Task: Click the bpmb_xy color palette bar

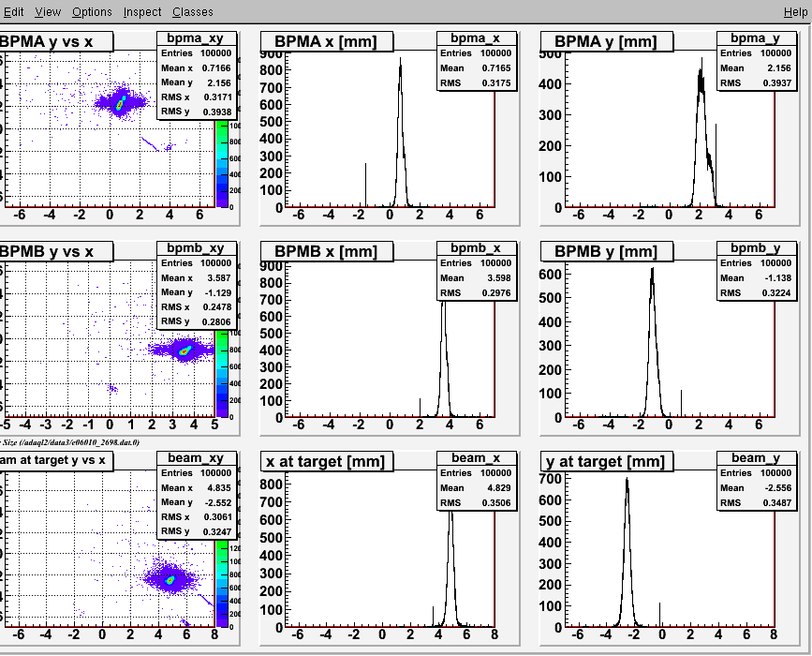Action: 222,374
